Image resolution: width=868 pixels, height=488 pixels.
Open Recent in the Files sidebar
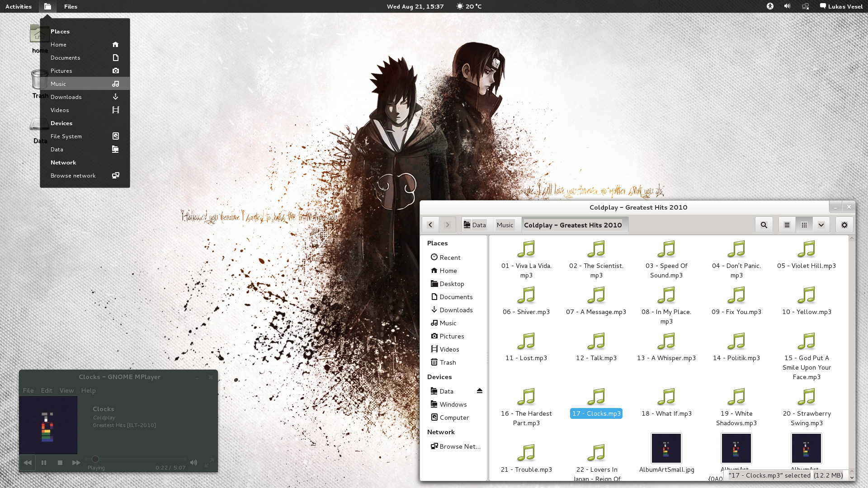click(453, 257)
